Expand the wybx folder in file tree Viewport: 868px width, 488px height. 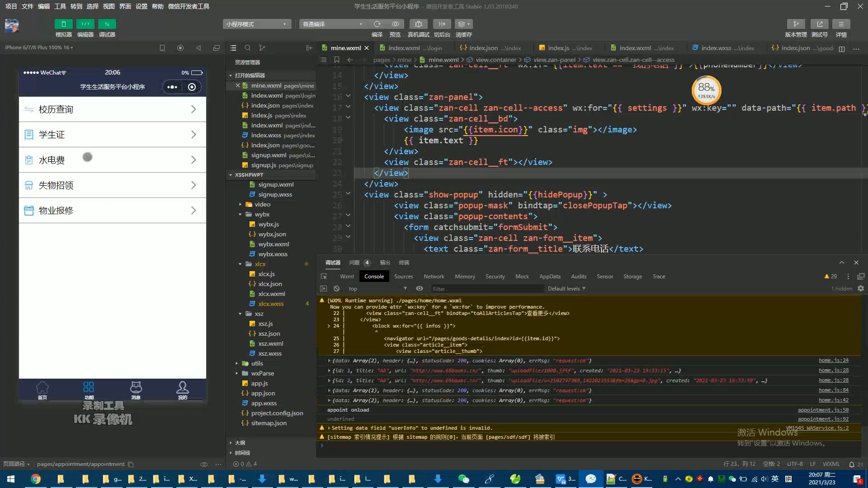tap(241, 214)
